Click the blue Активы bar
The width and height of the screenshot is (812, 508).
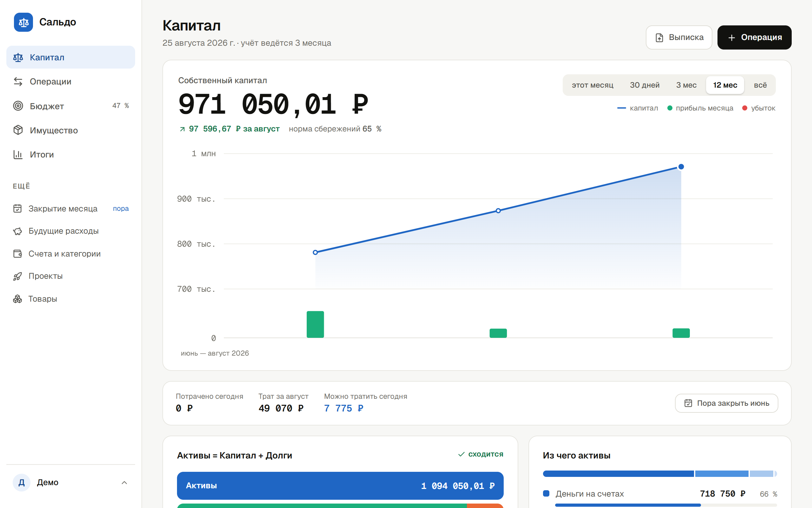(340, 485)
